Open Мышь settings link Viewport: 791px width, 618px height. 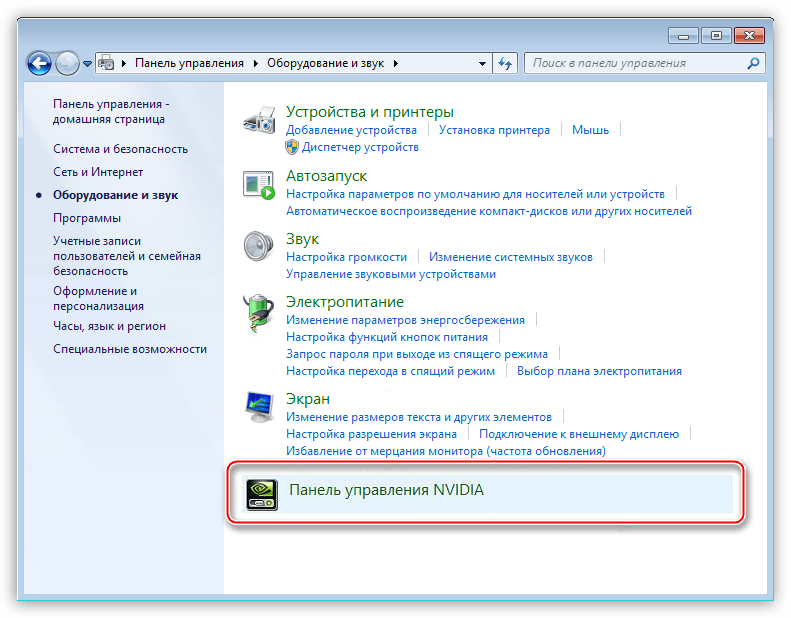(590, 130)
